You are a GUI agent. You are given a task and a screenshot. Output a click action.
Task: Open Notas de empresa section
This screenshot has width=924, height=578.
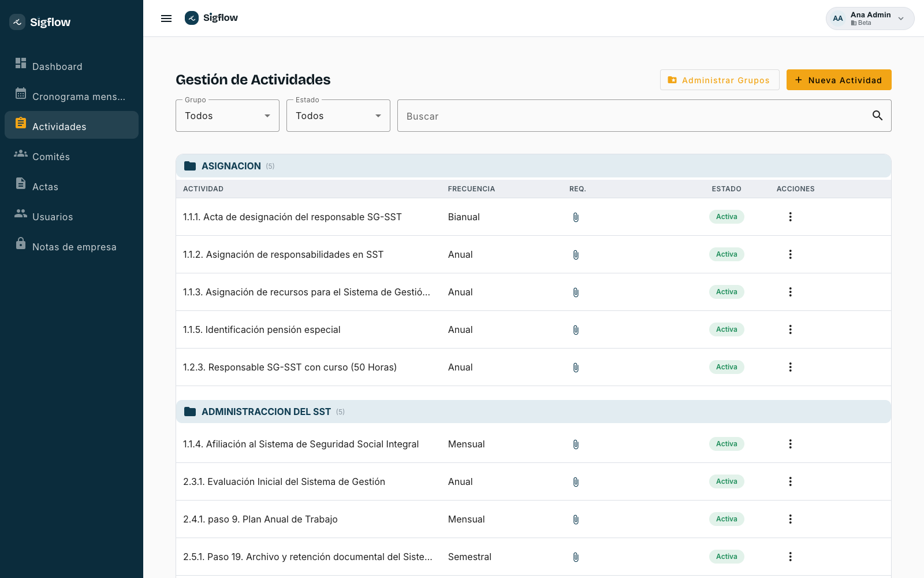72,247
